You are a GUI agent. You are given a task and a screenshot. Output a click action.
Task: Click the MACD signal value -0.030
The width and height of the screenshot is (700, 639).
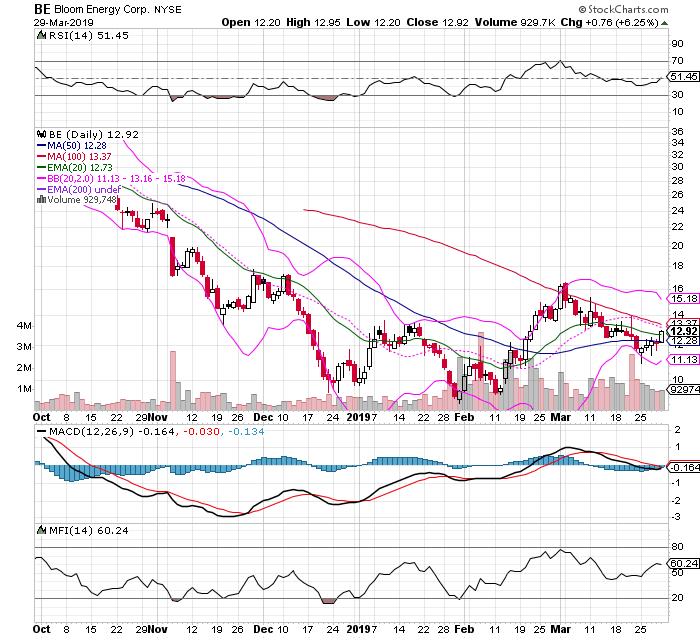point(201,432)
